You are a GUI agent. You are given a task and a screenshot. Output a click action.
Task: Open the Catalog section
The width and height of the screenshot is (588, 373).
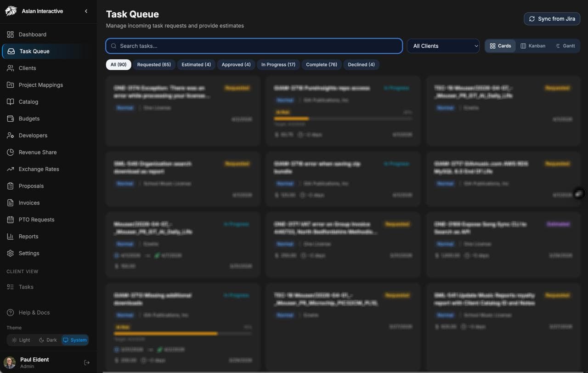coord(29,102)
